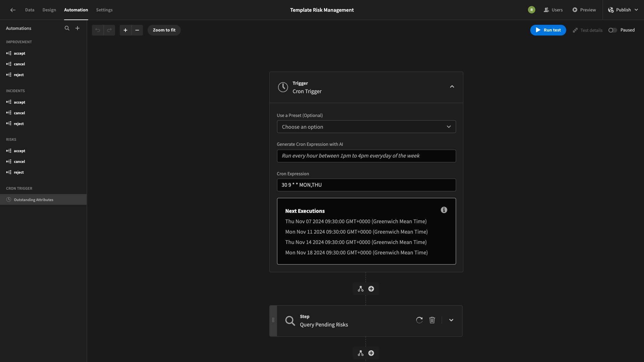Viewport: 644px width, 362px height.
Task: Expand the Cron Trigger step chevron
Action: coord(452,87)
